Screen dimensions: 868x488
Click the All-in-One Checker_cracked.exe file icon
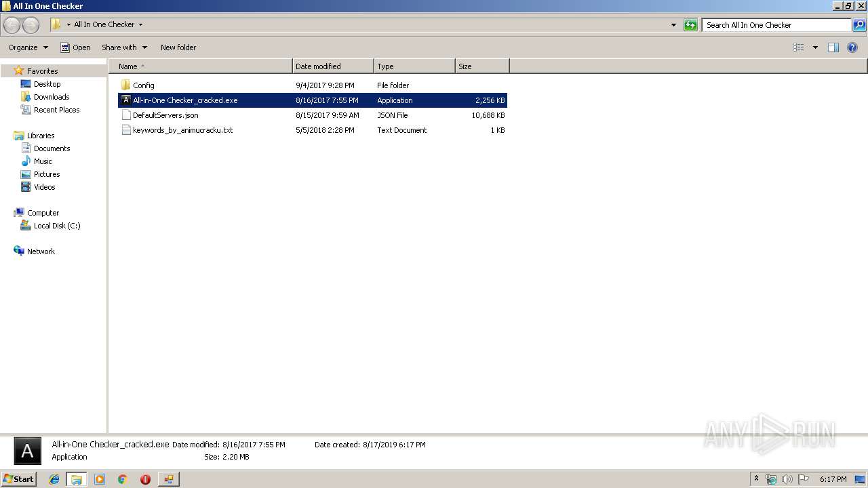(125, 100)
